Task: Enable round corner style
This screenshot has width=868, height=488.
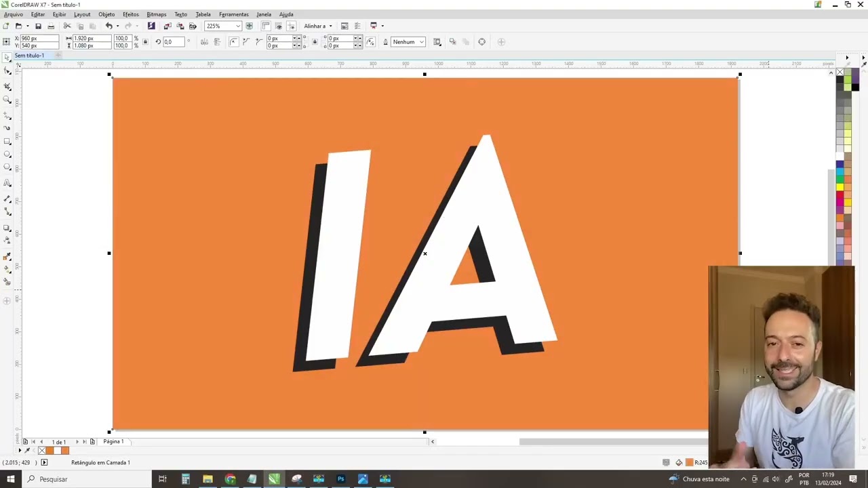Action: coord(234,42)
